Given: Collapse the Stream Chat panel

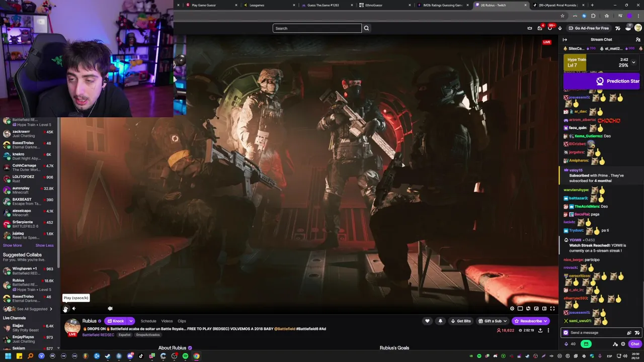Looking at the screenshot, I should [x=565, y=40].
